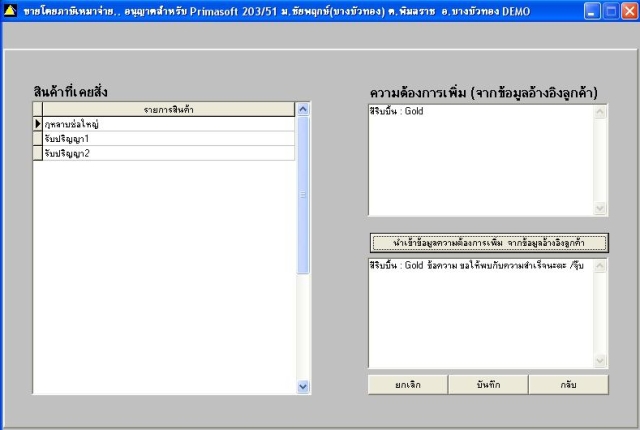640x430 pixels.
Task: Select the รับปริญญา1 product row
Action: 169,139
